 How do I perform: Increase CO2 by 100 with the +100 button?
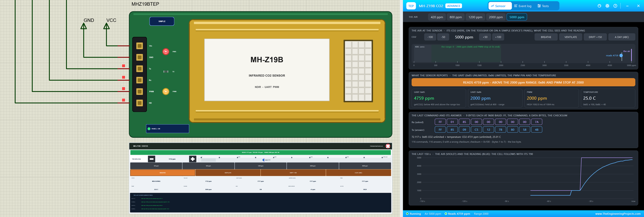pos(498,37)
